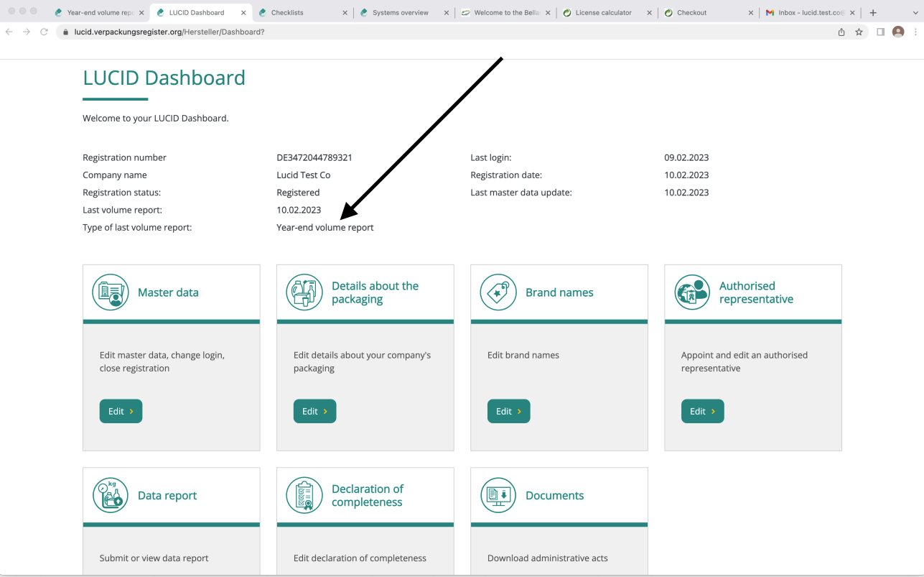Click registration number DE3472044789321
The width and height of the screenshot is (924, 577).
tap(314, 157)
